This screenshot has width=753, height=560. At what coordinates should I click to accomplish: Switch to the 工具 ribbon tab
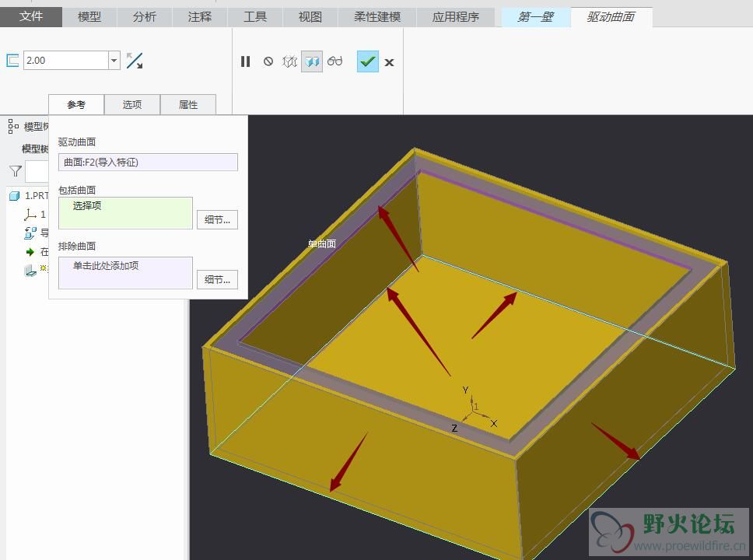tap(255, 17)
